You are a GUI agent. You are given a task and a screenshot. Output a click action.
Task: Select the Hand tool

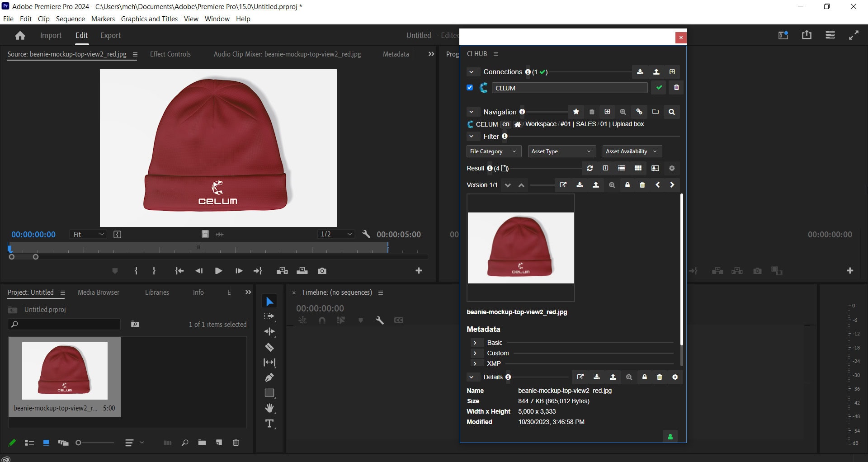point(269,408)
